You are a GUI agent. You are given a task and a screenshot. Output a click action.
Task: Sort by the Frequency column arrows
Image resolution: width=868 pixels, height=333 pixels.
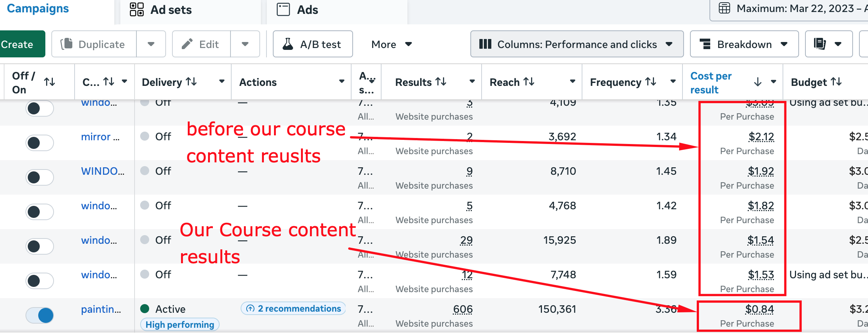tap(651, 82)
